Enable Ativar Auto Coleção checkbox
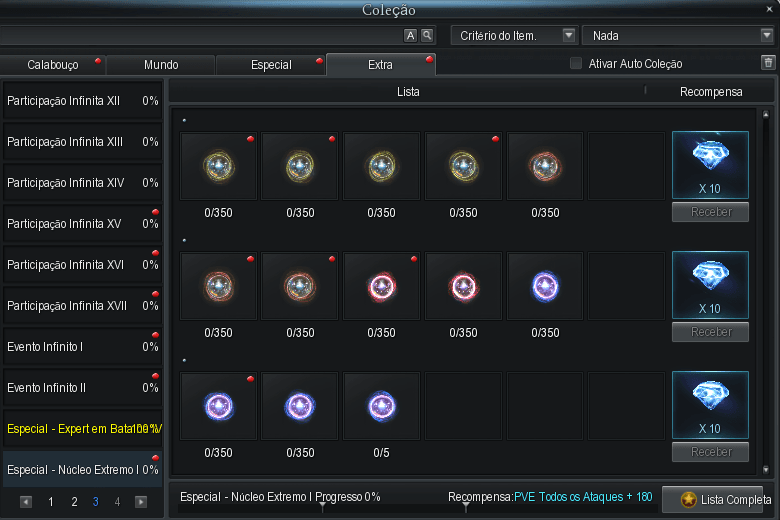The width and height of the screenshot is (780, 520). tap(576, 63)
